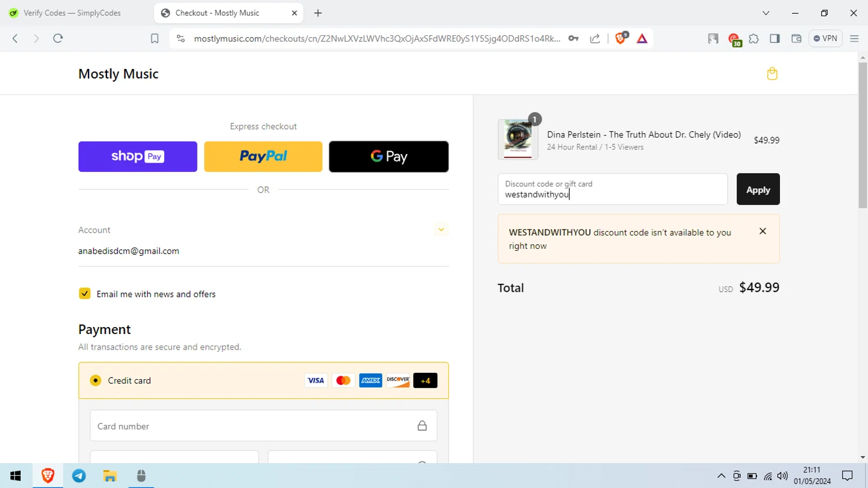
Task: Open File Explorer from taskbar
Action: [110, 476]
